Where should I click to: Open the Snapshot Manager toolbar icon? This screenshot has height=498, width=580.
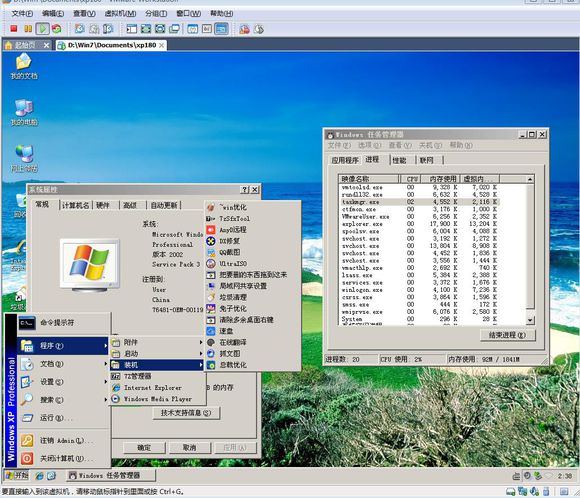[x=108, y=28]
